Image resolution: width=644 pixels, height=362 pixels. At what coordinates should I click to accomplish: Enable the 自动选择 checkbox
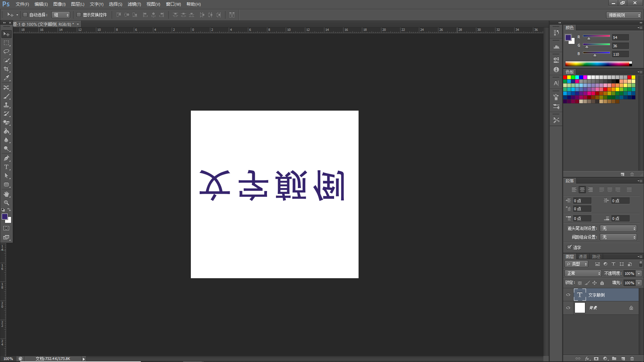[x=25, y=15]
